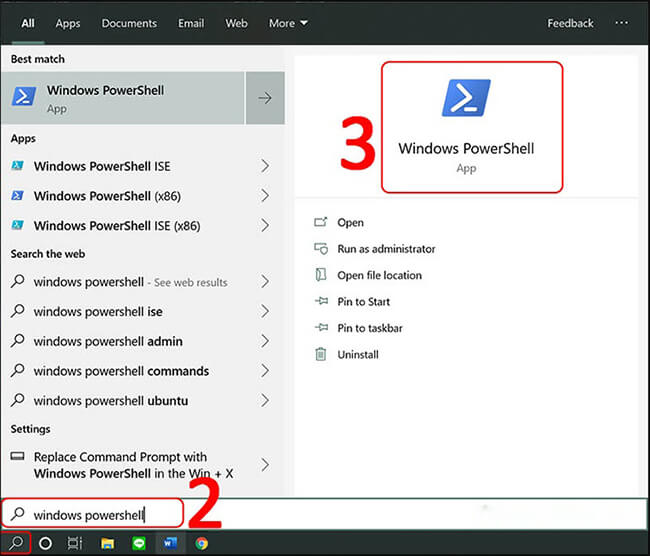This screenshot has width=650, height=556.
Task: Click the 'Replace Command Prompt' settings icon
Action: tap(17, 456)
